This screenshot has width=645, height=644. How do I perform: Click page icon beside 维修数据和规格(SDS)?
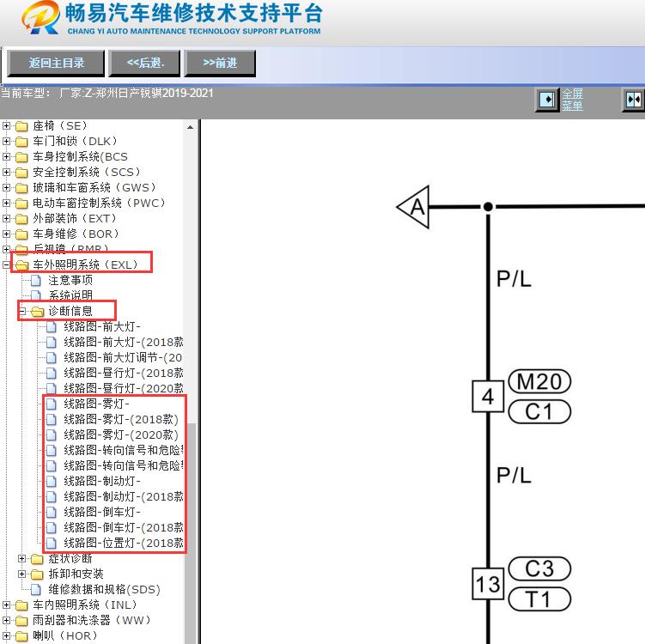coord(36,590)
